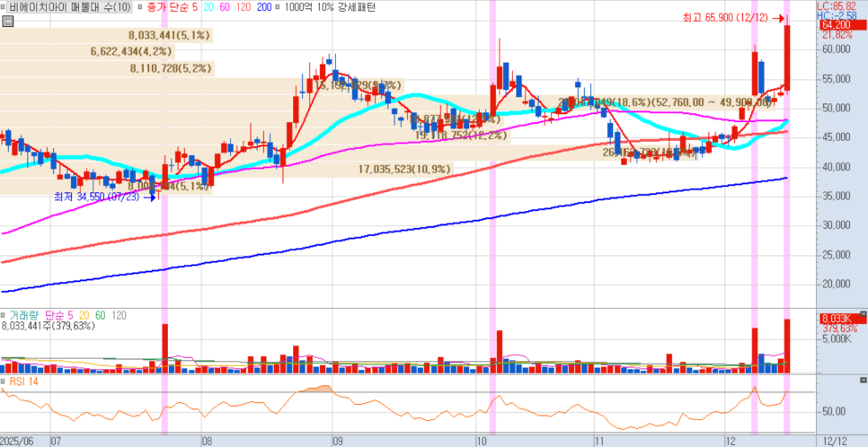
Task: Click the green 60 volume average label
Action: click(101, 315)
